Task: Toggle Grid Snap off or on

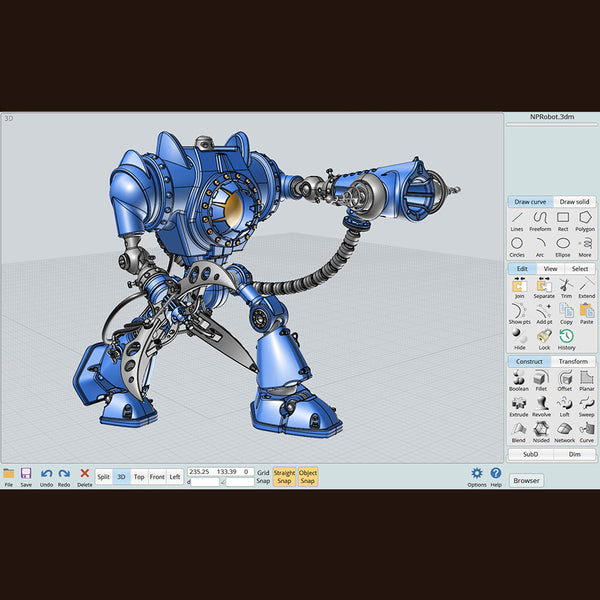Action: tap(262, 476)
